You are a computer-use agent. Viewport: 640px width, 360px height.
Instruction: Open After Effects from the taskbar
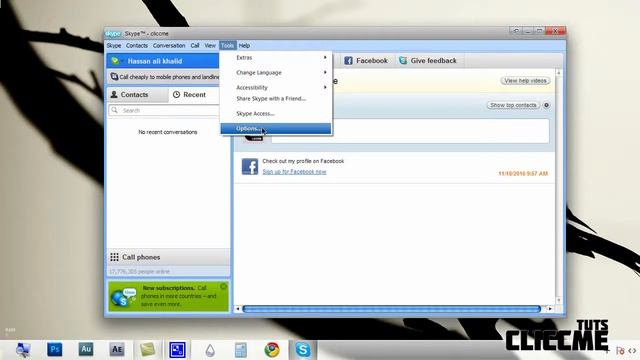click(117, 349)
